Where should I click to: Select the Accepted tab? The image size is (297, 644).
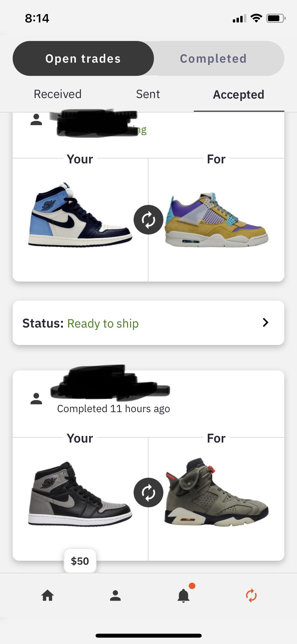[239, 95]
